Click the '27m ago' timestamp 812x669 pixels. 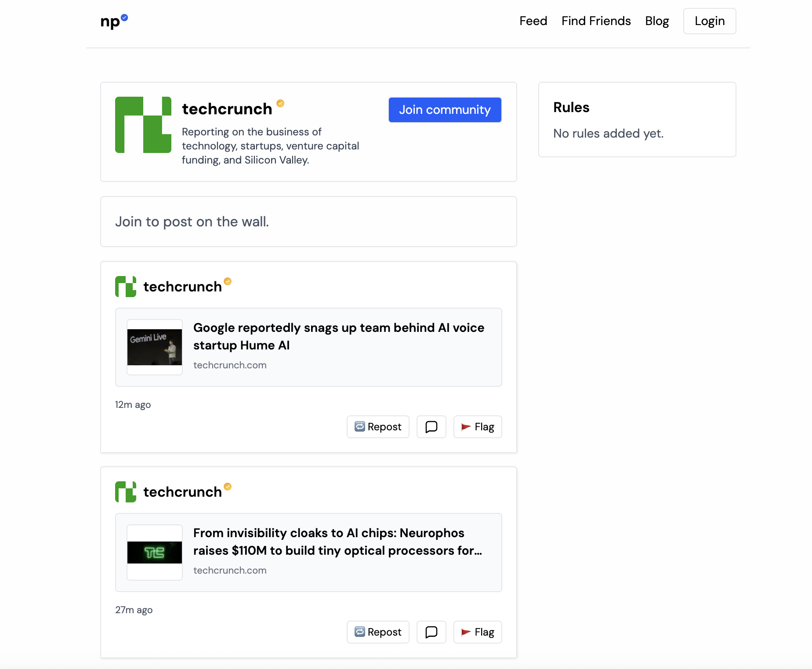(x=134, y=610)
